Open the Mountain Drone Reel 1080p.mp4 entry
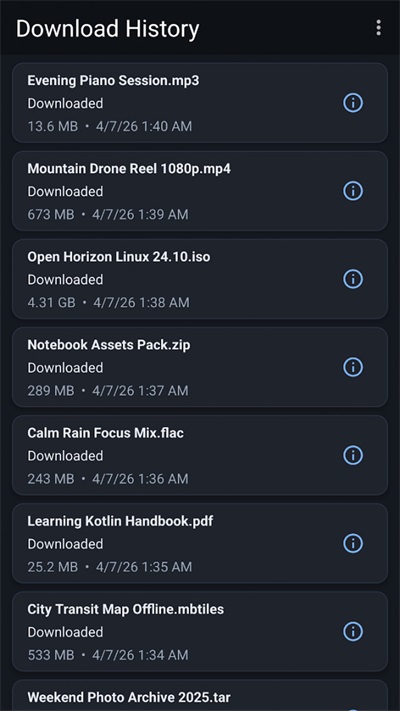Image resolution: width=400 pixels, height=711 pixels. click(x=200, y=191)
